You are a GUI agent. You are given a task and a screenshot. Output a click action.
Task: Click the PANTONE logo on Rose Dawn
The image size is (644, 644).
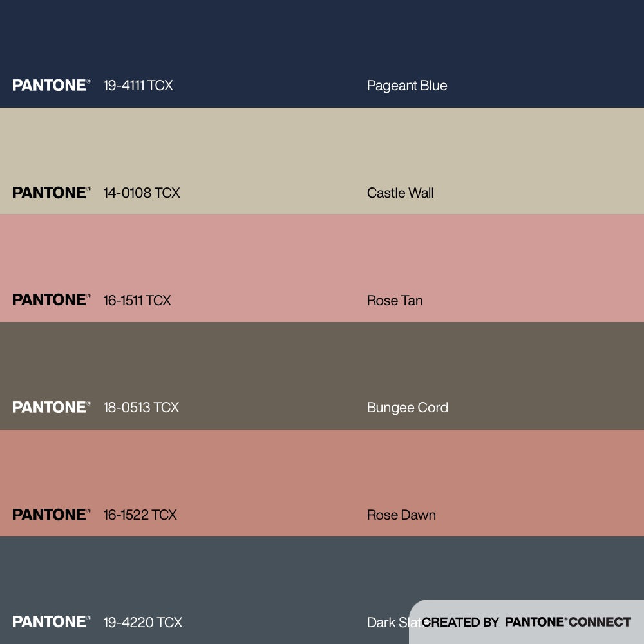pyautogui.click(x=51, y=515)
